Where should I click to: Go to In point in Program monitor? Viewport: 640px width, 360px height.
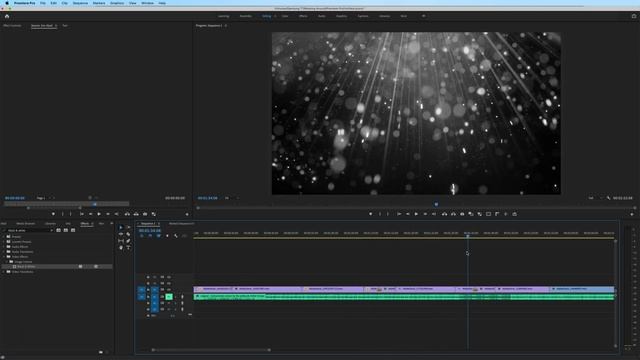tap(399, 214)
